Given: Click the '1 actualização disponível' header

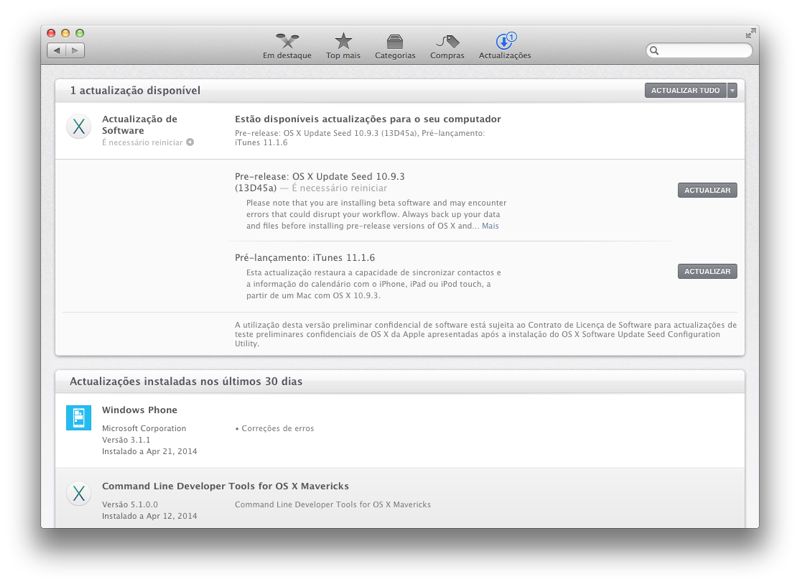Looking at the screenshot, I should tap(135, 90).
